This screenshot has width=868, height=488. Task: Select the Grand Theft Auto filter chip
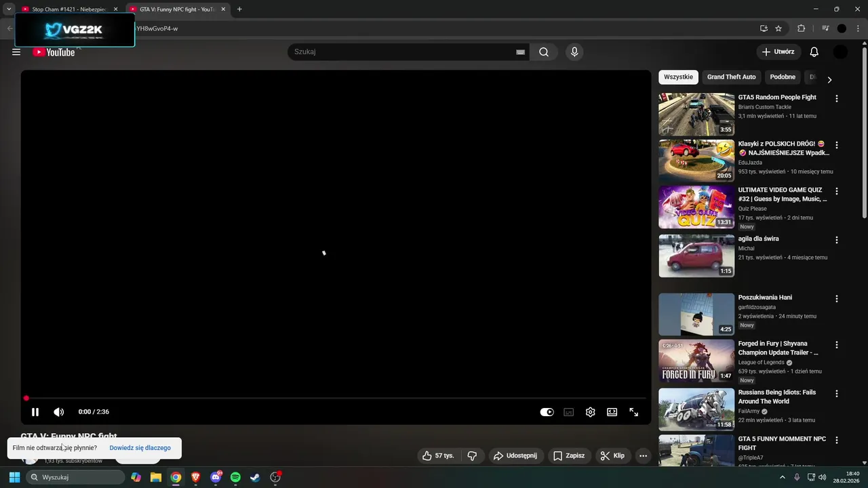tap(731, 77)
